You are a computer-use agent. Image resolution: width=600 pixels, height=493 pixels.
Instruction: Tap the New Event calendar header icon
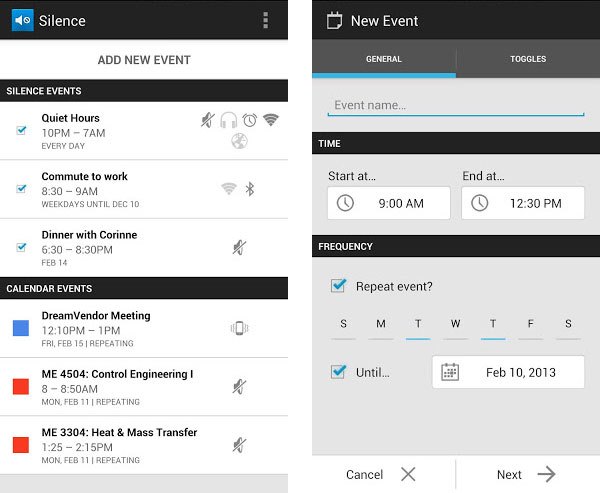[x=334, y=21]
